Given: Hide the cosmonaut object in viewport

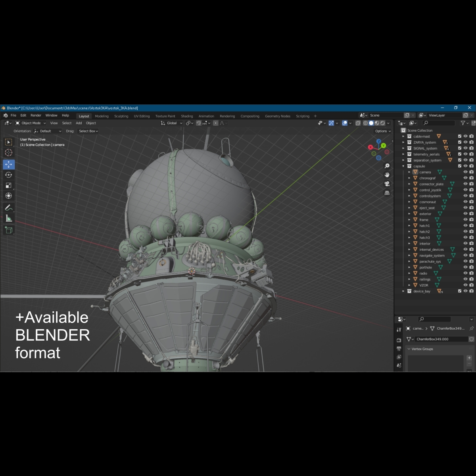Looking at the screenshot, I should coord(466,202).
